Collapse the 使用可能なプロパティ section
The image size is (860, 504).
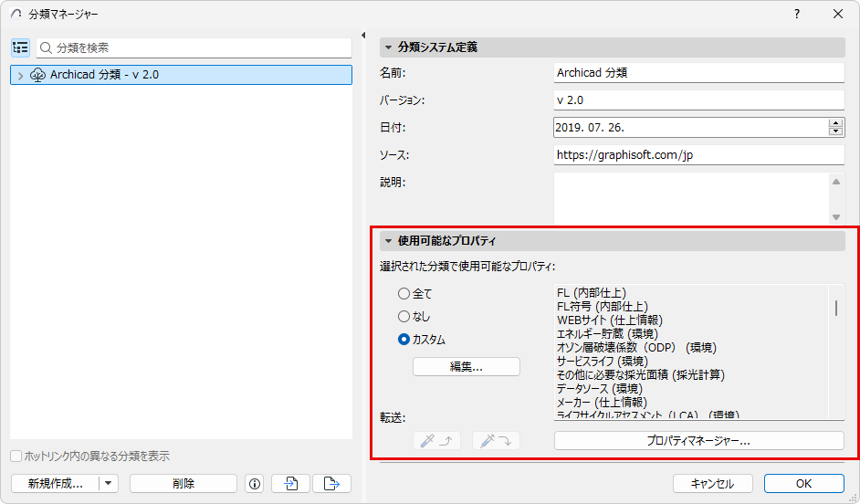(x=388, y=241)
